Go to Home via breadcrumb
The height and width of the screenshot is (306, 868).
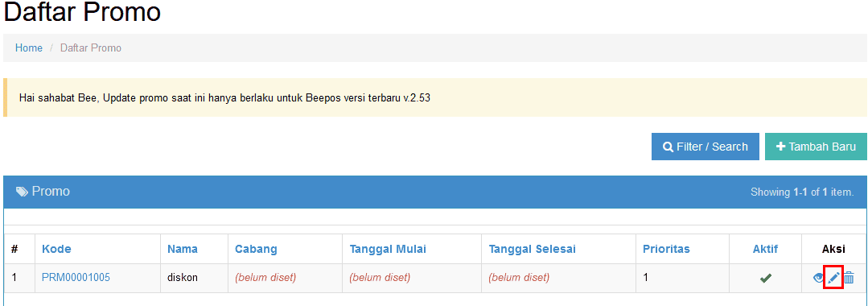coord(29,48)
